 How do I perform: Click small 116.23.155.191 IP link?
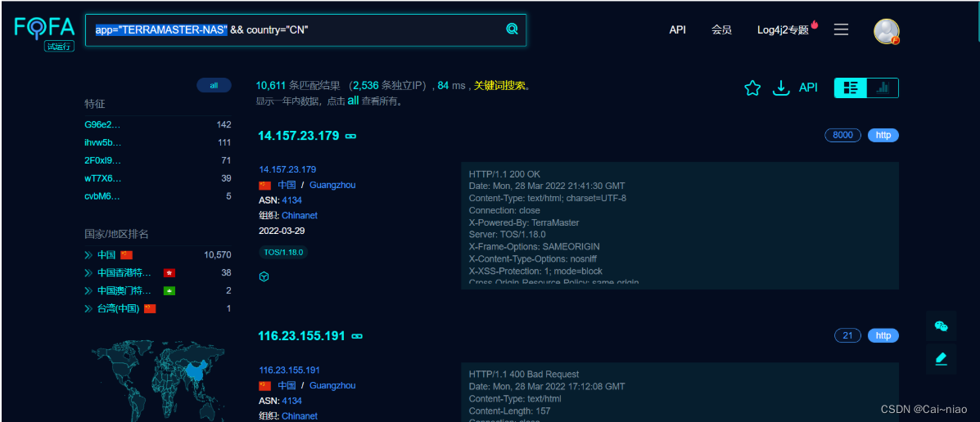[291, 370]
